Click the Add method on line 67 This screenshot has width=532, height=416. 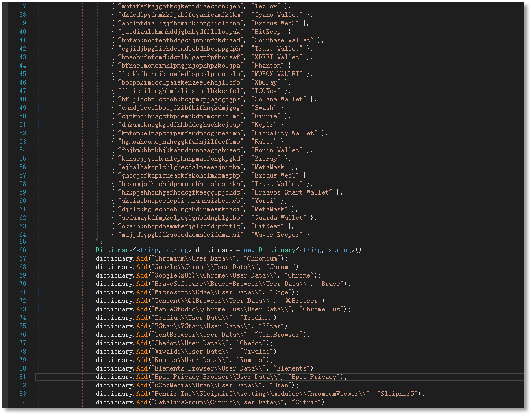click(142, 258)
